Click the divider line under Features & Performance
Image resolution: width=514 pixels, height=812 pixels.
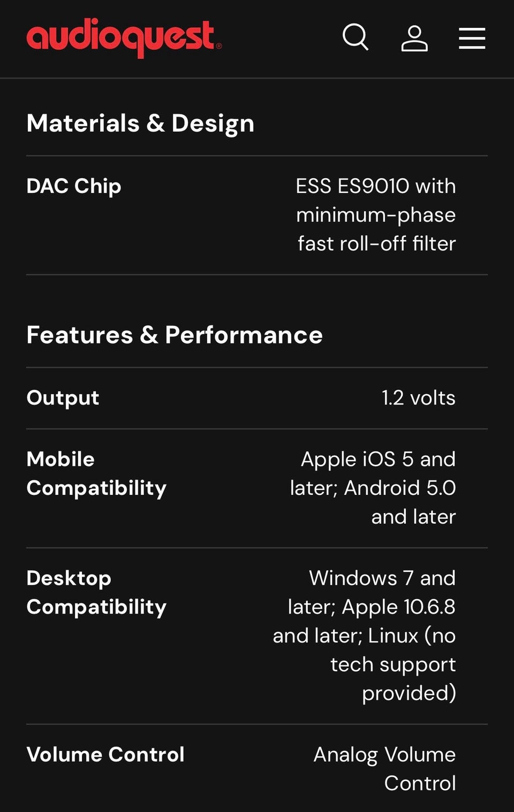tap(257, 367)
